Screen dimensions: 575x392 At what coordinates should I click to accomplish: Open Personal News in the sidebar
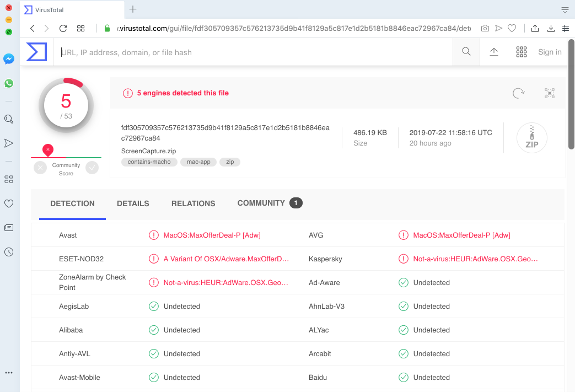9,228
